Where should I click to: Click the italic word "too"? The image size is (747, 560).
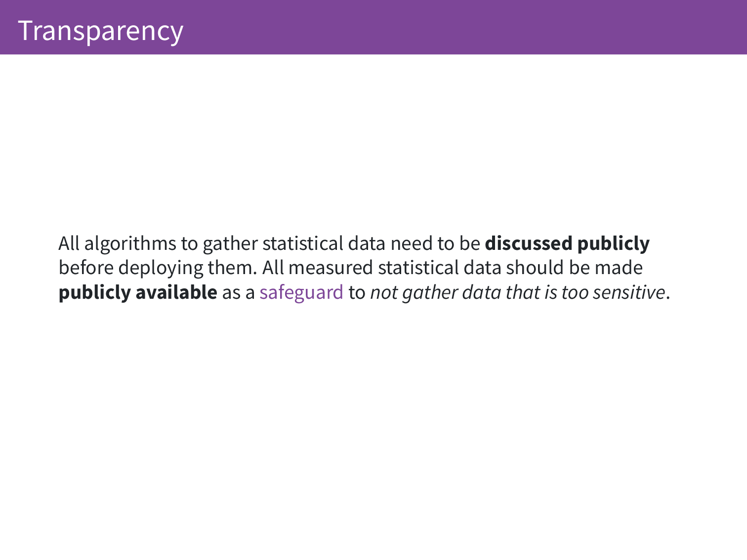(575, 292)
